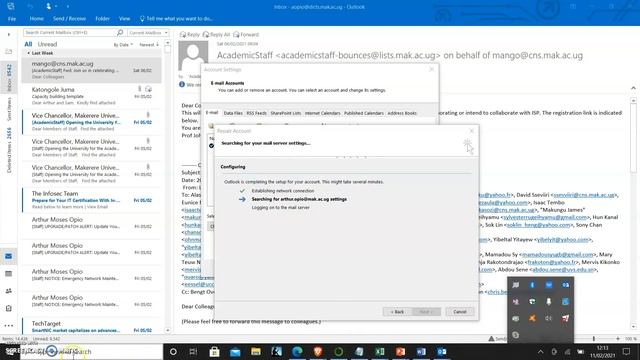
Task: Click Reply All in reading pane
Action: [x=217, y=35]
